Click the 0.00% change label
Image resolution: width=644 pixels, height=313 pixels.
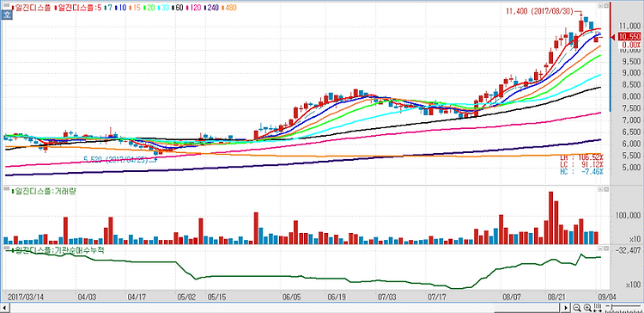tap(632, 45)
